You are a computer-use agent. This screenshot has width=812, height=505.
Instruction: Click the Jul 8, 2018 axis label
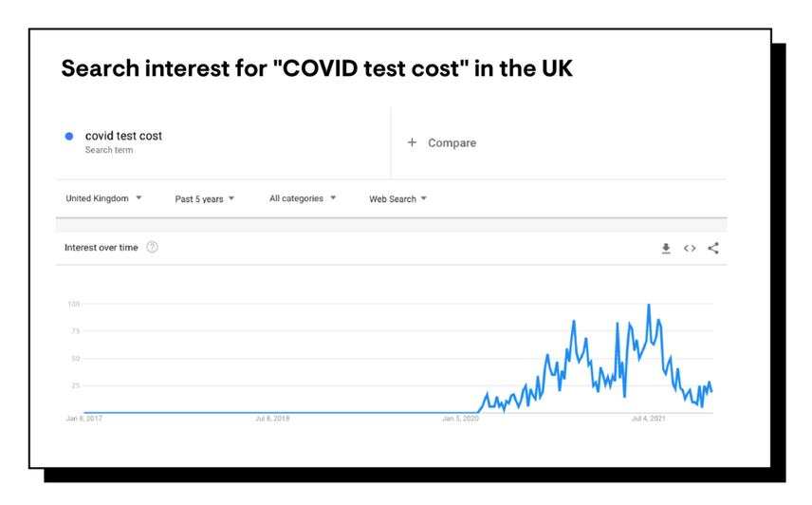[272, 419]
